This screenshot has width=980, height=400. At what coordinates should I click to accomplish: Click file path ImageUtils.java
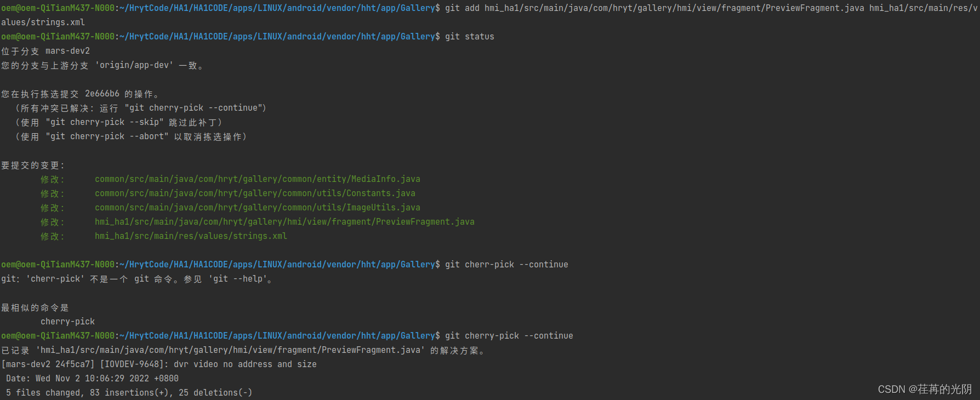pyautogui.click(x=258, y=208)
